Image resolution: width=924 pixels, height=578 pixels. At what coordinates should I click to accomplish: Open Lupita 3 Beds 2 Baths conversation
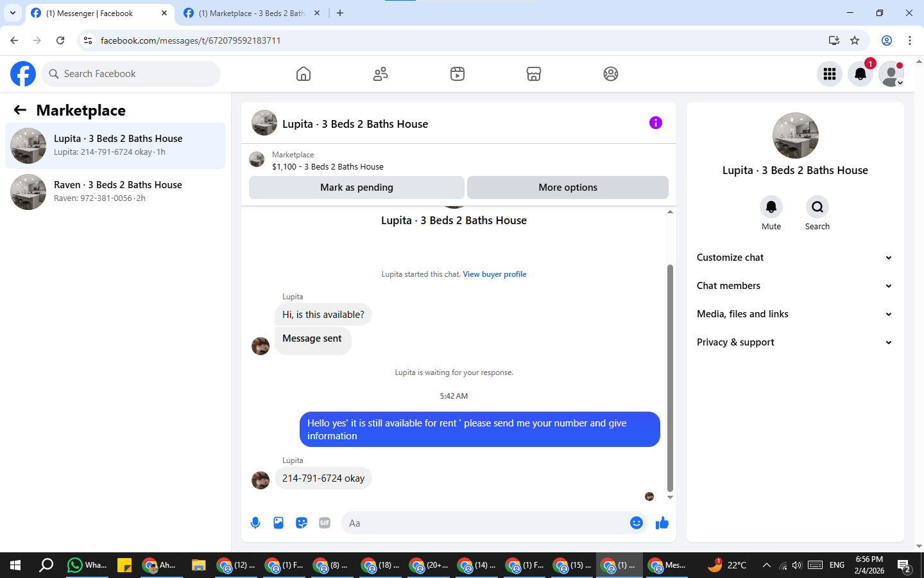point(116,146)
